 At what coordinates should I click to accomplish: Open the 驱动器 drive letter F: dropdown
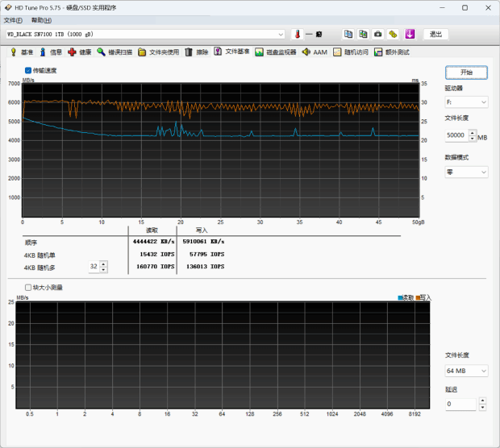(x=466, y=102)
